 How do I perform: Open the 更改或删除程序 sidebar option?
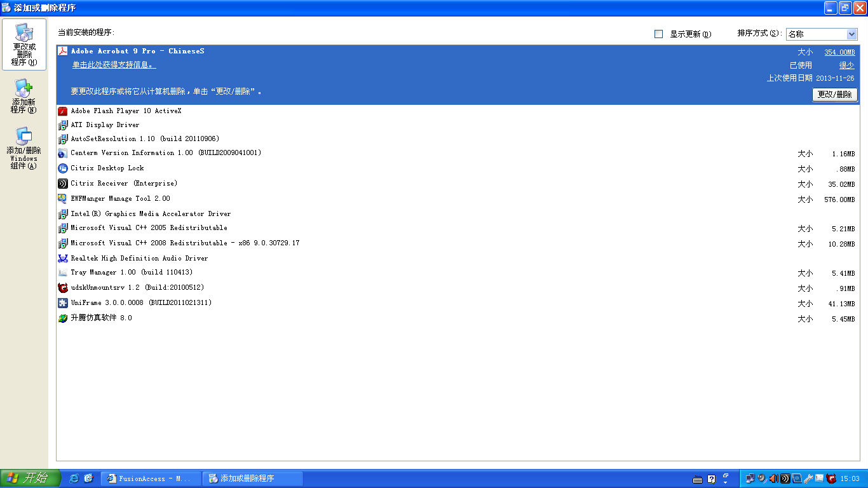pyautogui.click(x=24, y=44)
